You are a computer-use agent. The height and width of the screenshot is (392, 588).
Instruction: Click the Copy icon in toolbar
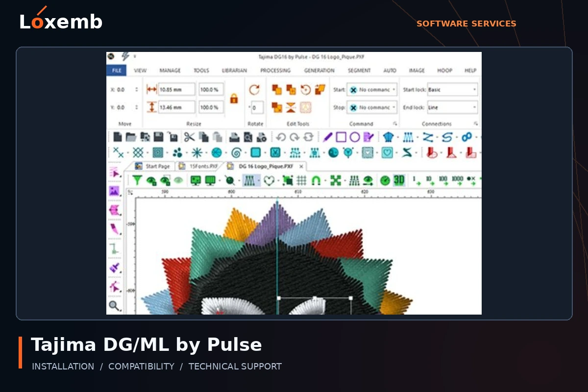(204, 137)
